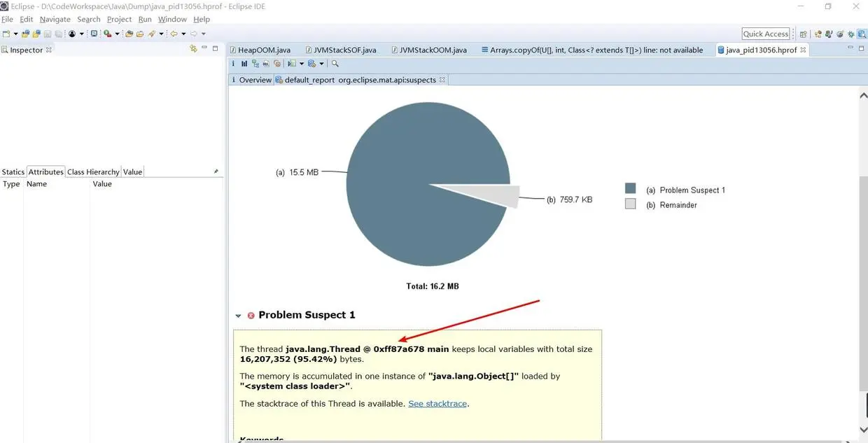
Task: Minimize the Inspector view
Action: tap(204, 48)
